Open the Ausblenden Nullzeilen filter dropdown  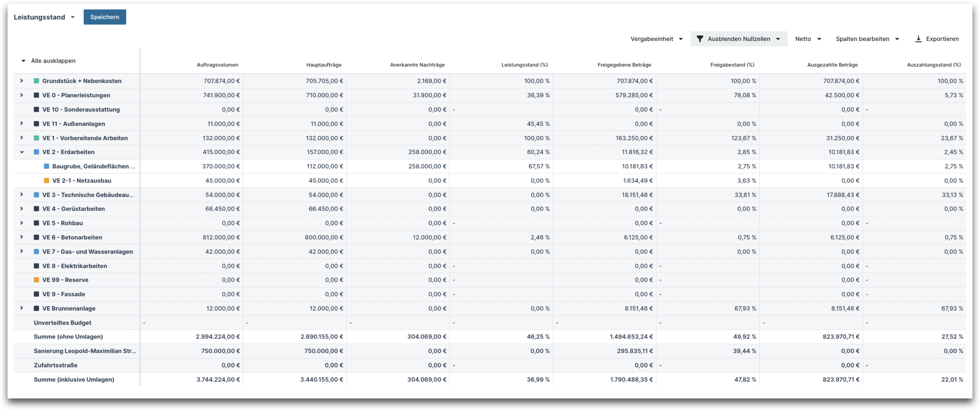[739, 39]
